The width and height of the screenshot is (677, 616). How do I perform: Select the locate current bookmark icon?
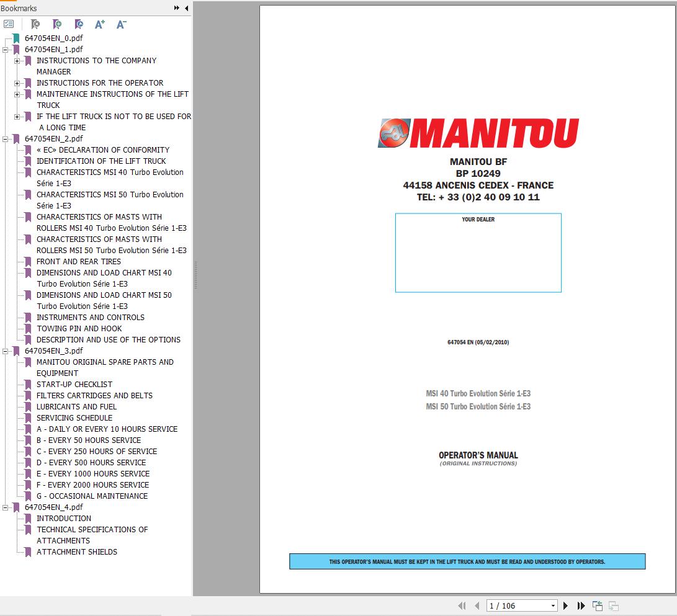coord(78,24)
